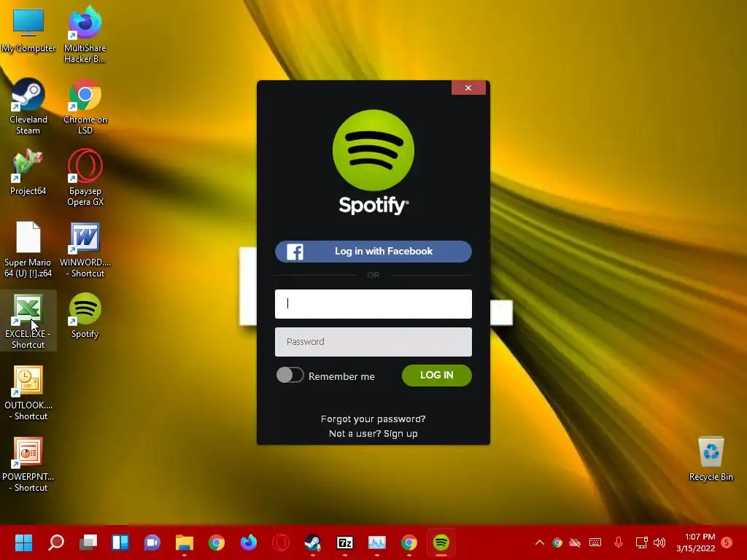Click the microphone tray icon
Image resolution: width=747 pixels, height=560 pixels.
tap(619, 542)
